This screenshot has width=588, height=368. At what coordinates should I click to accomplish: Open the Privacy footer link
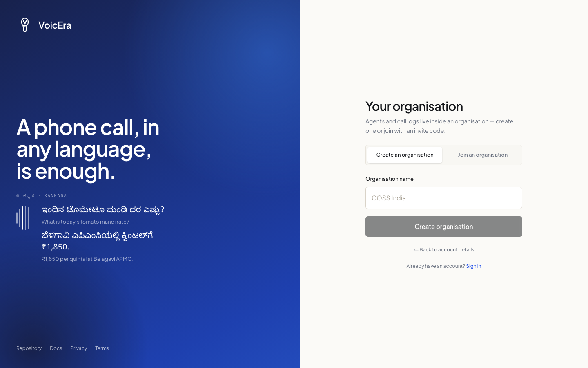(78, 348)
